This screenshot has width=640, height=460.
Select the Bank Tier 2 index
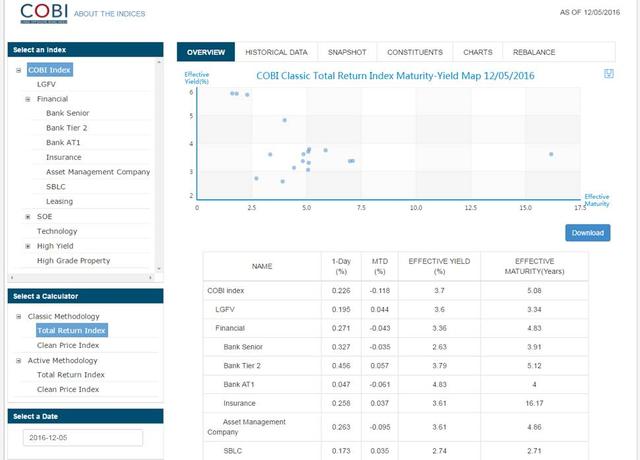tap(67, 128)
